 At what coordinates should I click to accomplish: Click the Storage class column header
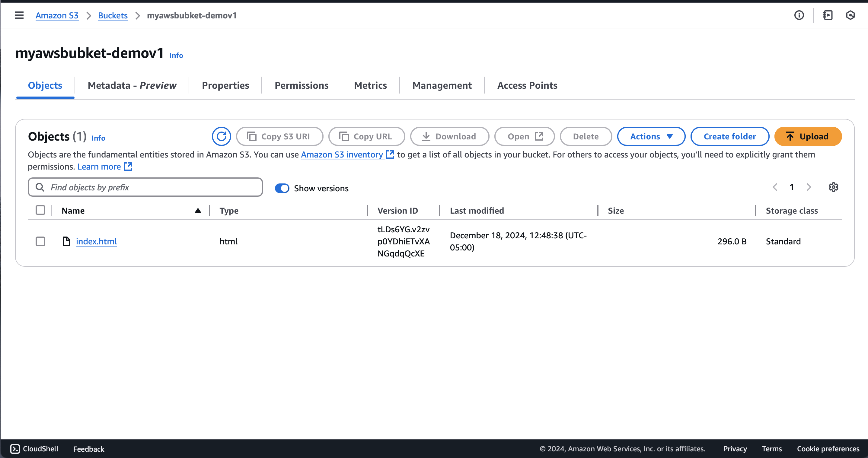(792, 211)
